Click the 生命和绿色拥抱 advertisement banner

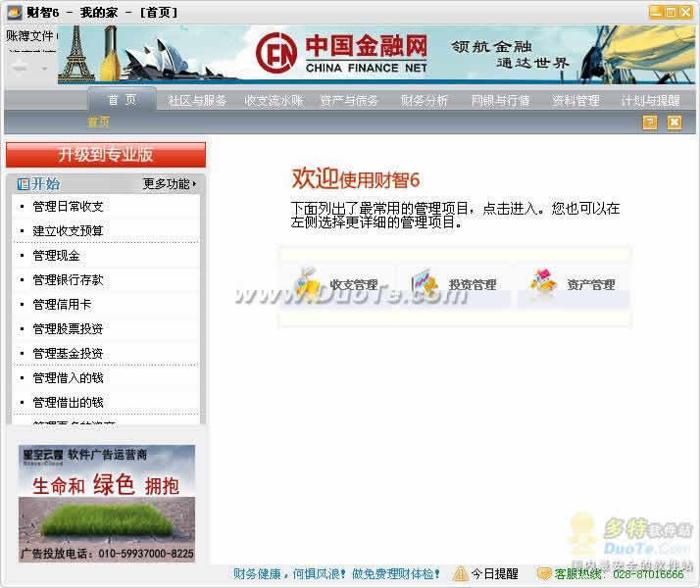pyautogui.click(x=107, y=504)
